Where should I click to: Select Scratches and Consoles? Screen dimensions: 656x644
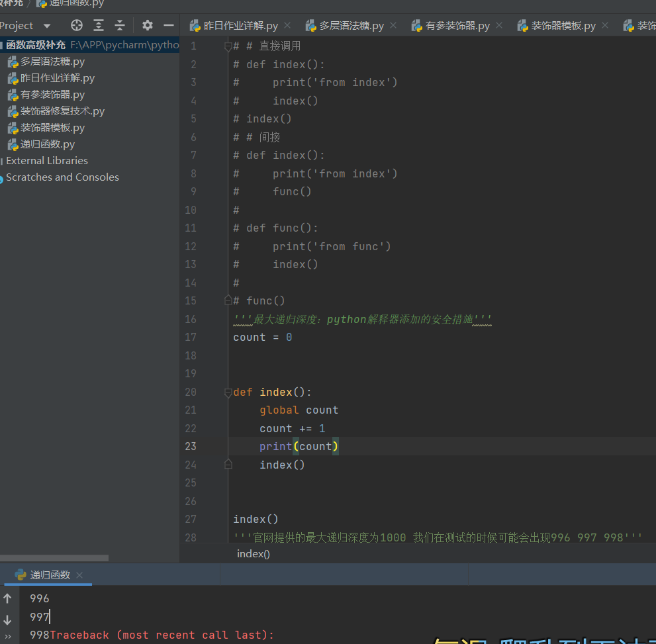click(62, 177)
